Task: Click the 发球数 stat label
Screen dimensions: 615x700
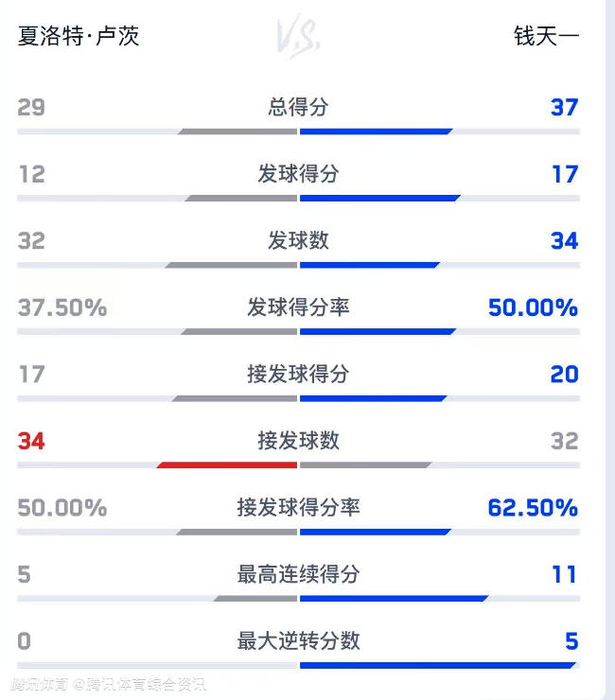Action: tap(298, 240)
